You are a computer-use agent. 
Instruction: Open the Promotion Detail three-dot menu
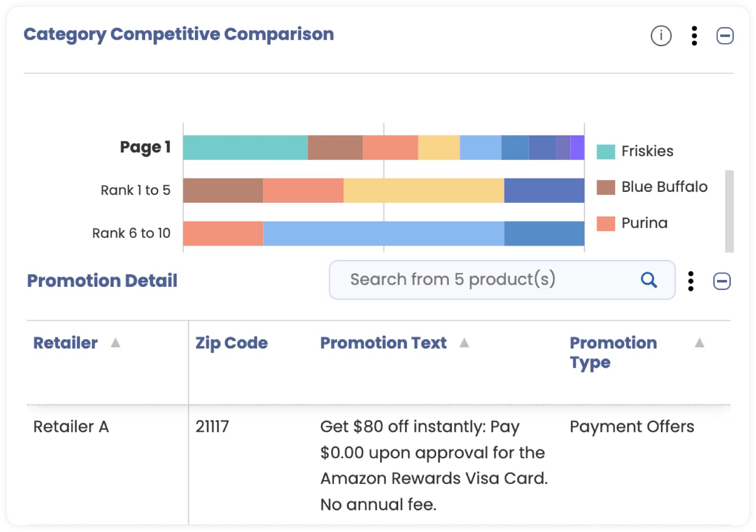pos(691,281)
